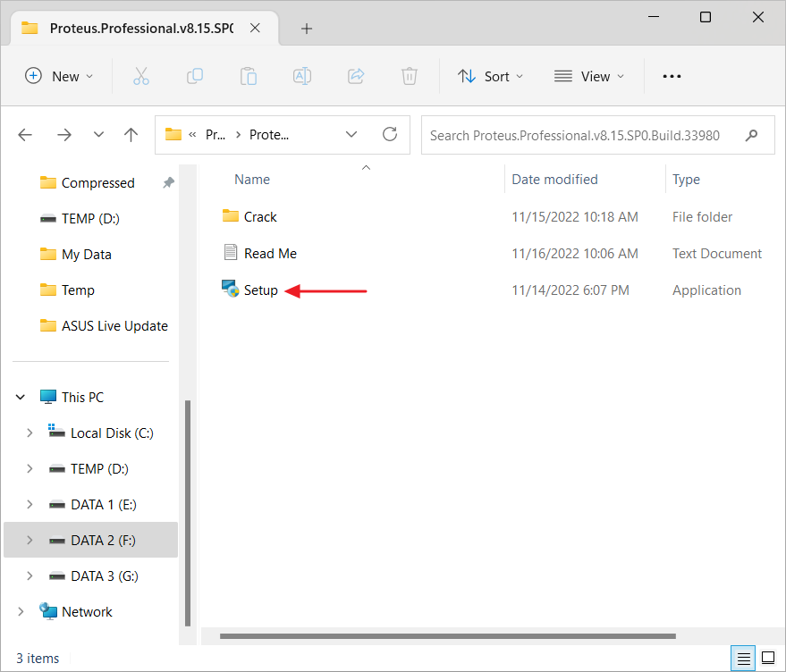The width and height of the screenshot is (786, 672).
Task: Refresh the current folder view
Action: point(390,134)
